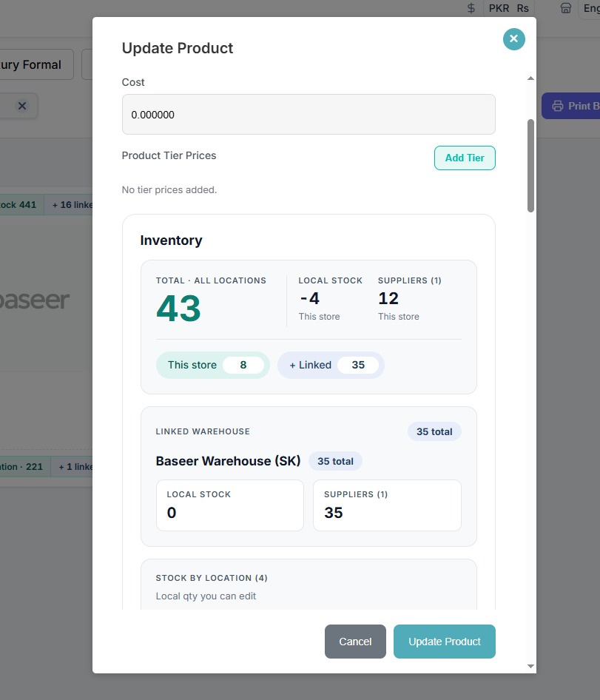Click the Update Product button
Screen dimensions: 600x700
tap(445, 642)
